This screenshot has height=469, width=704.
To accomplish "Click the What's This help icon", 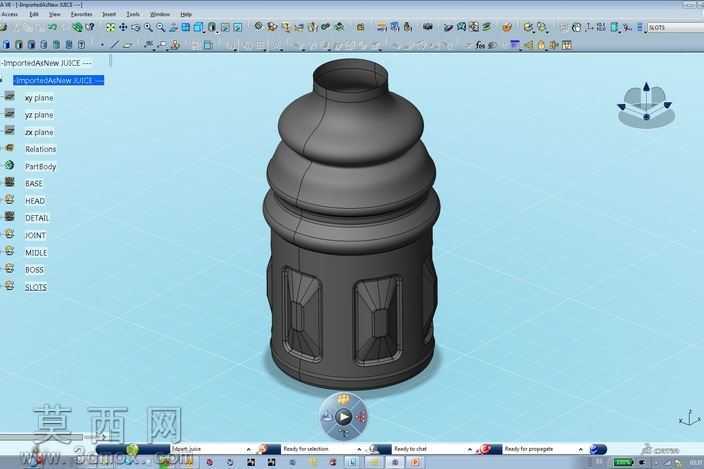I will [x=90, y=27].
